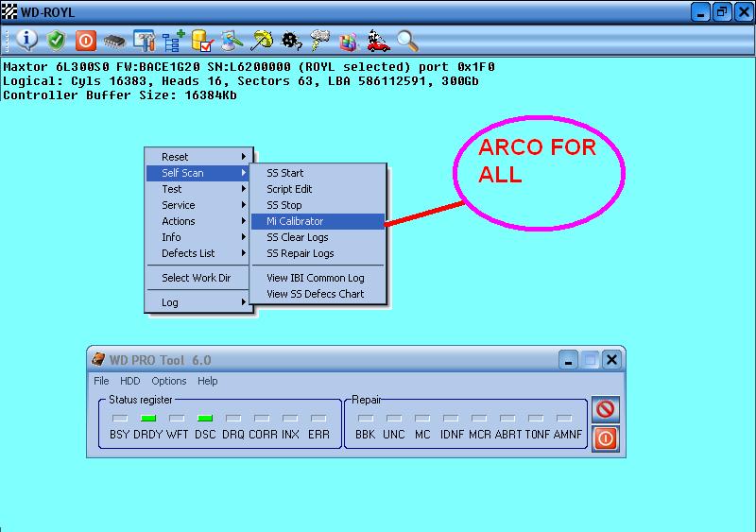Click the INX status indicator

(x=290, y=418)
